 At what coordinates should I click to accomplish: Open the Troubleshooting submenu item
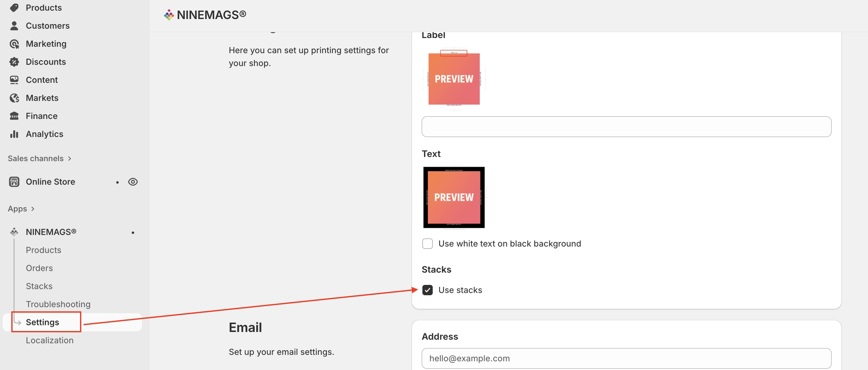coord(58,304)
